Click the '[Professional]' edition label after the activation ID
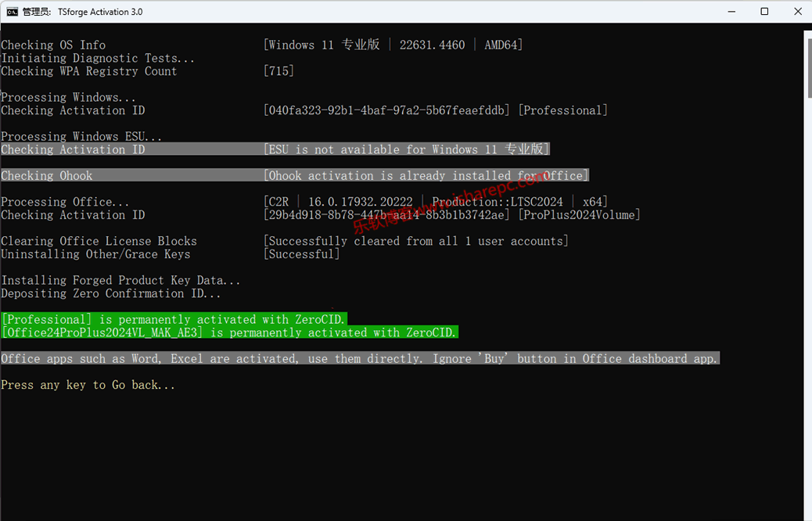 563,110
